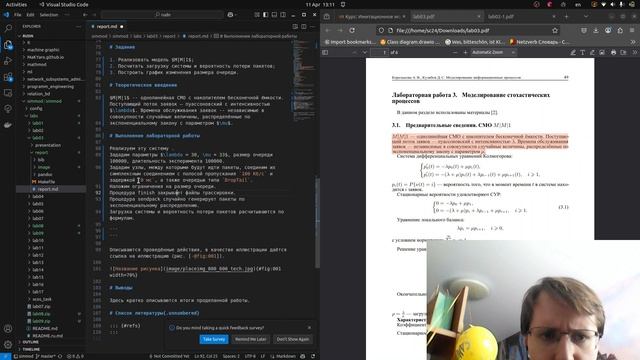Open the File menu
Viewport: 640px width, 360px height.
(x=18, y=15)
